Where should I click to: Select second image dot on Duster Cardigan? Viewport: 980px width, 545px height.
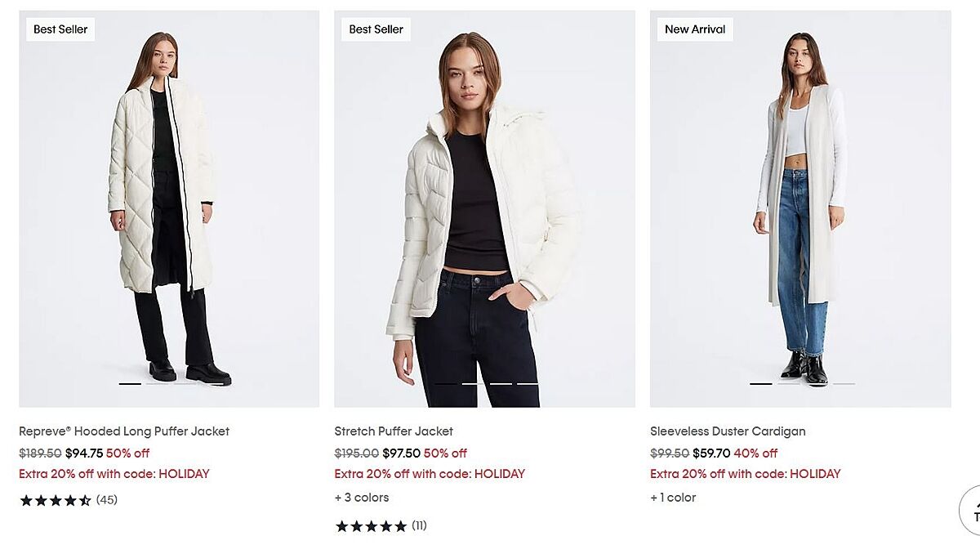coord(788,383)
